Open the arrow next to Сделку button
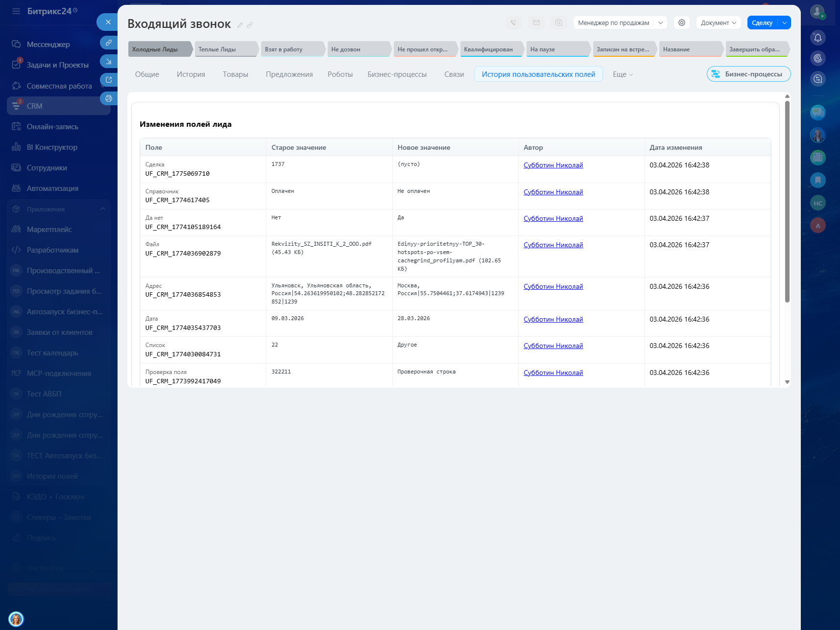Viewport: 840px width, 630px height. coord(784,23)
